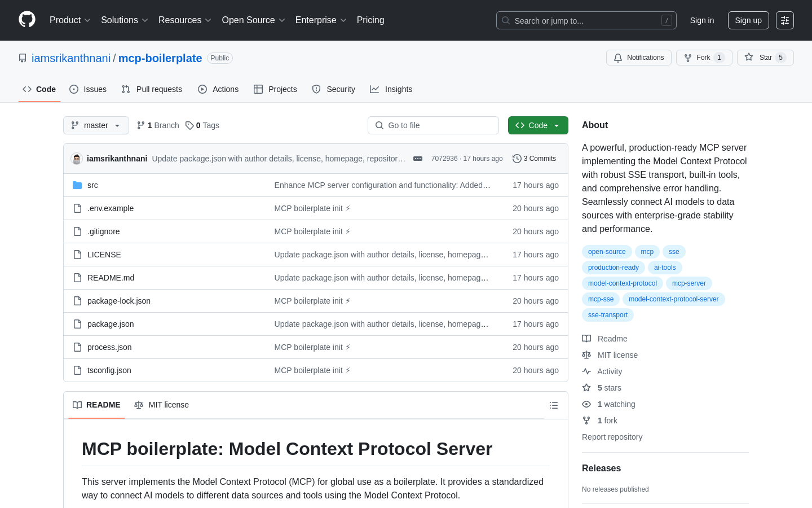Click the process.json file icon
This screenshot has height=508, width=812.
77,347
